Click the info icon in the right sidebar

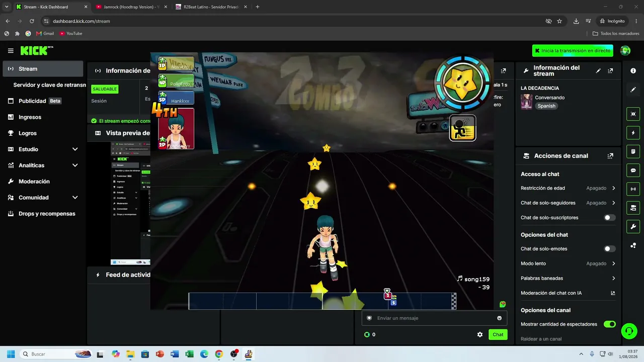coord(633,71)
